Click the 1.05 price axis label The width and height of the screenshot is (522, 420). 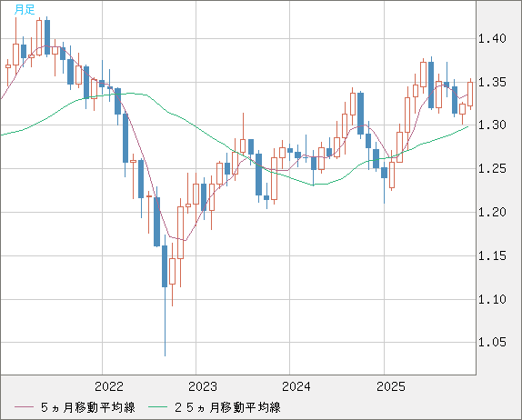(x=492, y=342)
